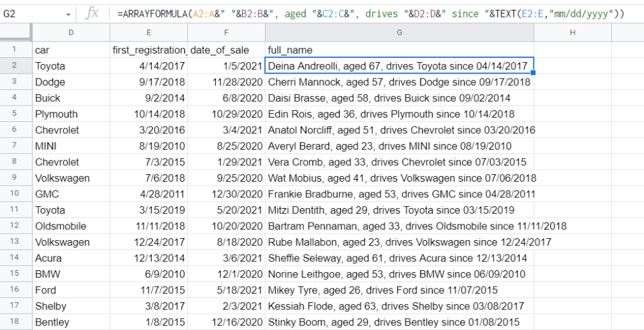Select the Frankie Bradburne full_name cell

tap(399, 194)
